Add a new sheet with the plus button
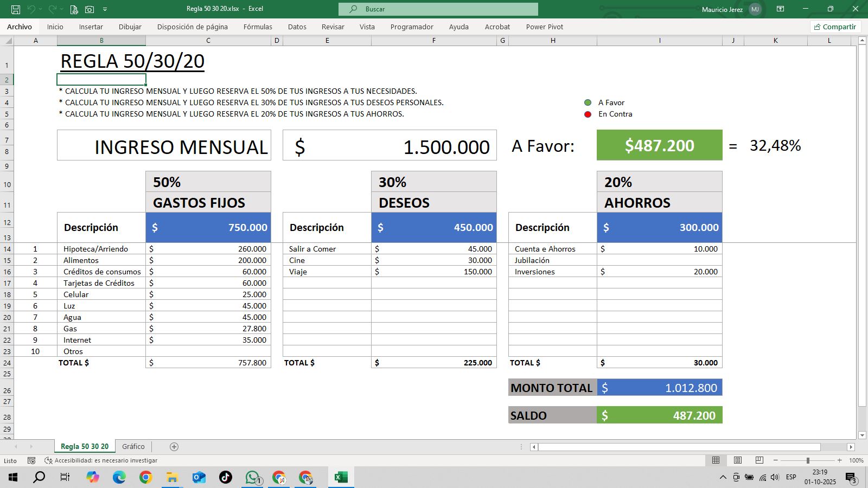The width and height of the screenshot is (868, 488). pos(174,446)
